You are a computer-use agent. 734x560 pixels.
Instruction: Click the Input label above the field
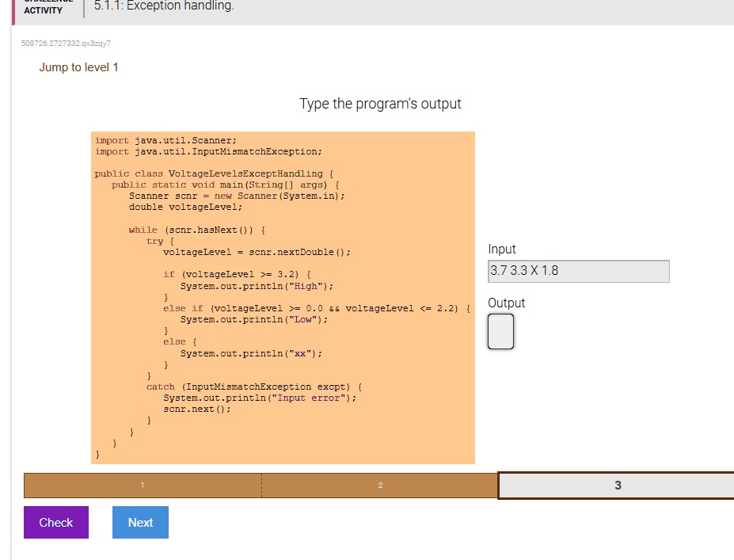click(x=502, y=250)
